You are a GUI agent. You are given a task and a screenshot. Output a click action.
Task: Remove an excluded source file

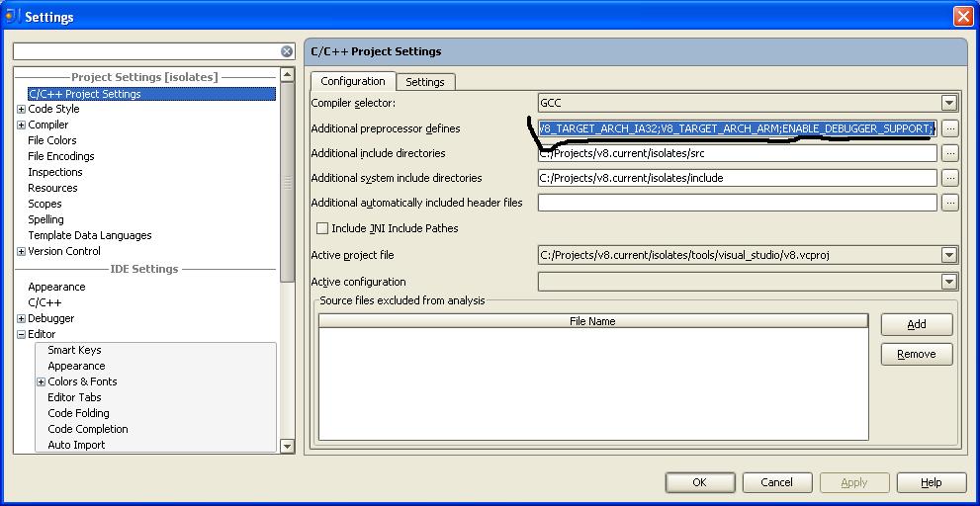pos(917,354)
